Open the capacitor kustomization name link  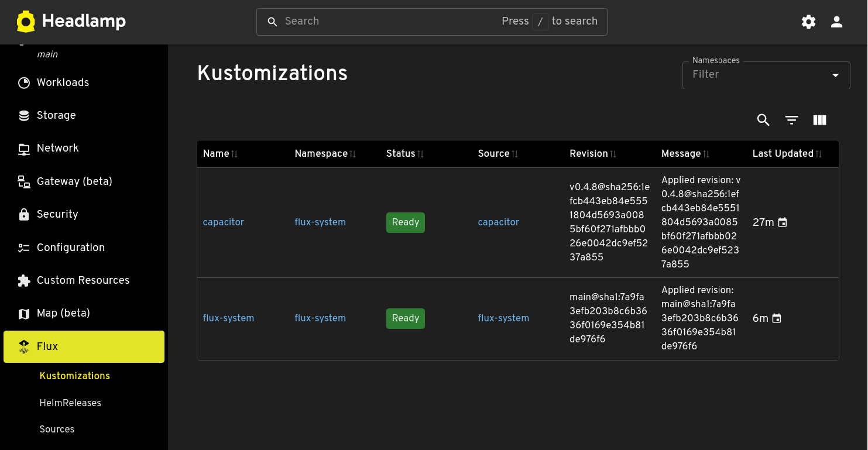coord(223,222)
